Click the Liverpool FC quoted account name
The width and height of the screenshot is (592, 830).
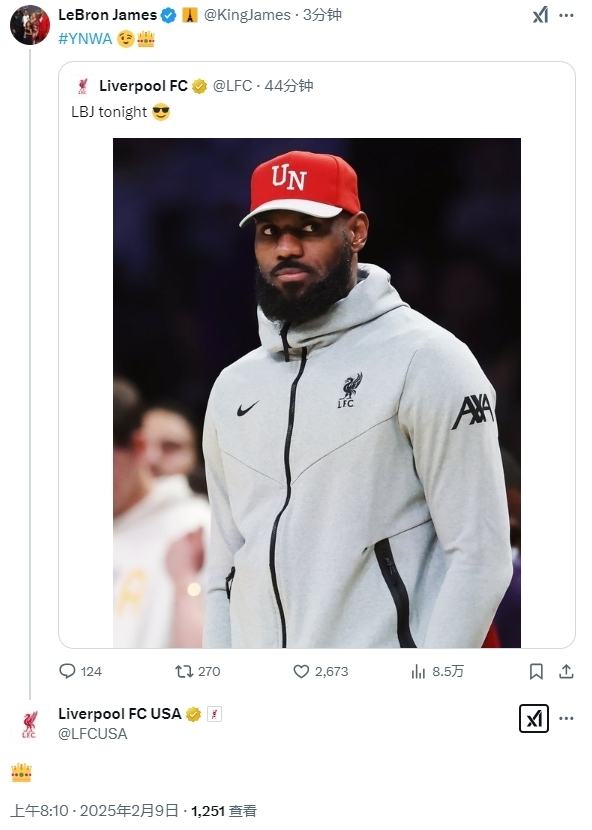143,86
